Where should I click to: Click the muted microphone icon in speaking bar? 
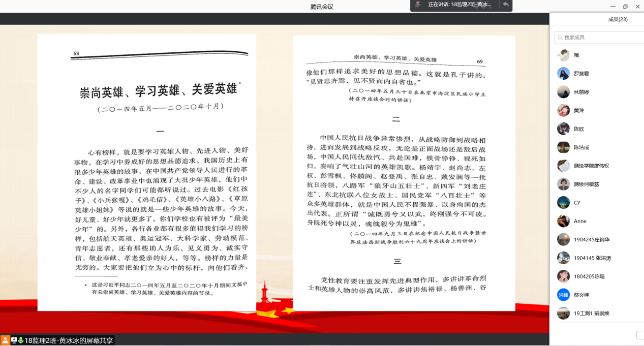point(418,5)
